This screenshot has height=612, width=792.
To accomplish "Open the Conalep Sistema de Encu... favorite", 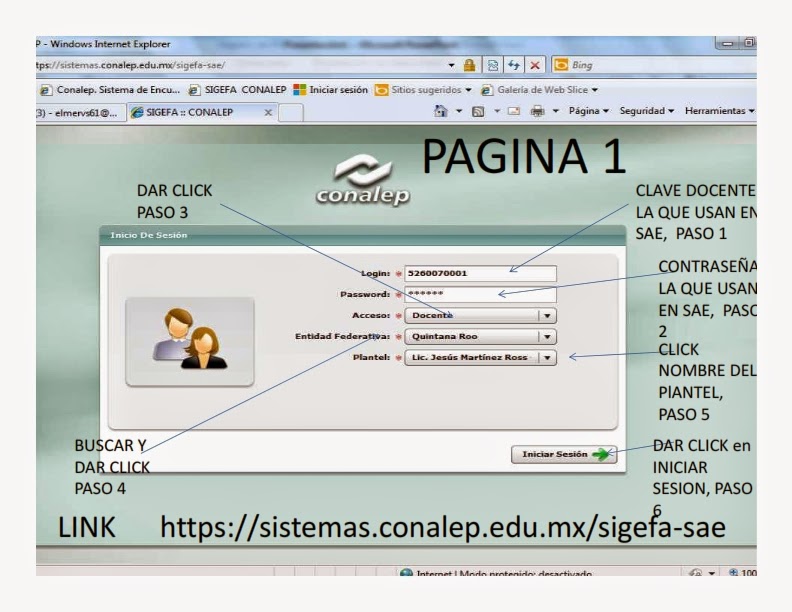I will point(110,90).
